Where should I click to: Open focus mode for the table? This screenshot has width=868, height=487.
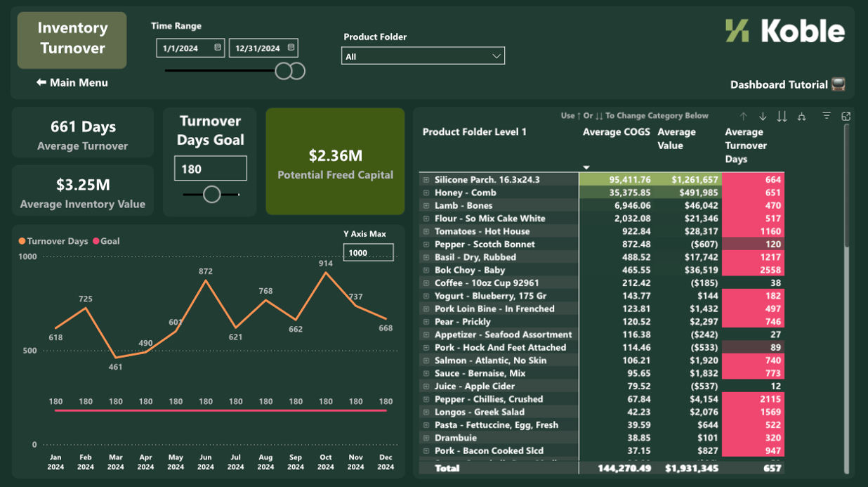click(846, 116)
